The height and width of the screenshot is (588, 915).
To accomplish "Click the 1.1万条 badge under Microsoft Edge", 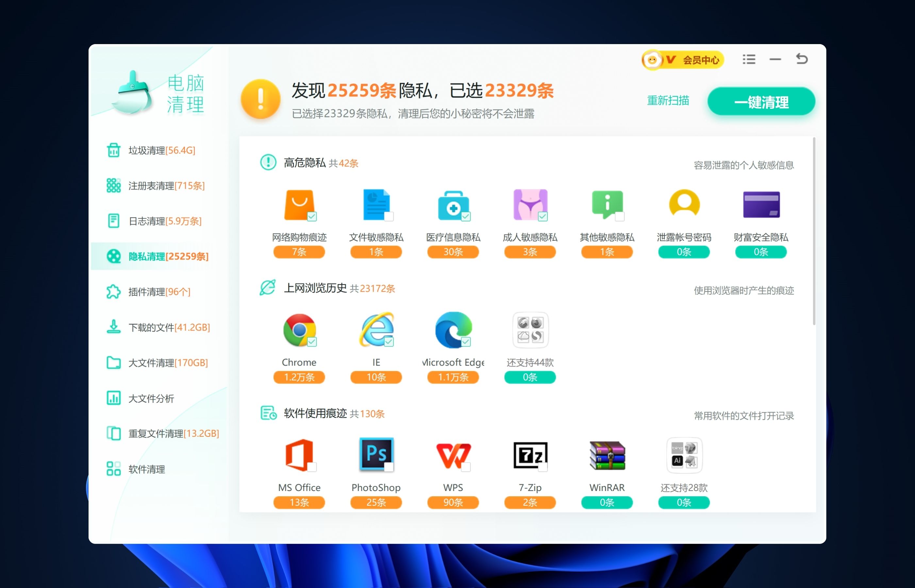I will coord(453,377).
